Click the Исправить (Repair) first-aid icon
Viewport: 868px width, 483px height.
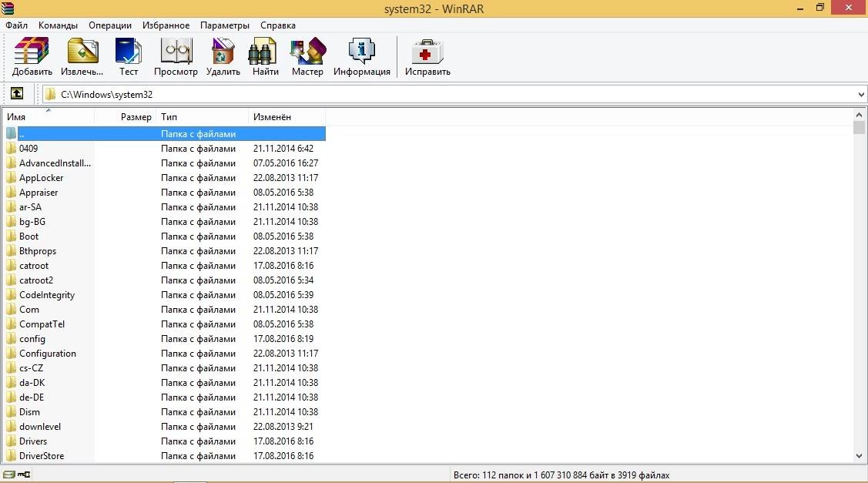(427, 56)
